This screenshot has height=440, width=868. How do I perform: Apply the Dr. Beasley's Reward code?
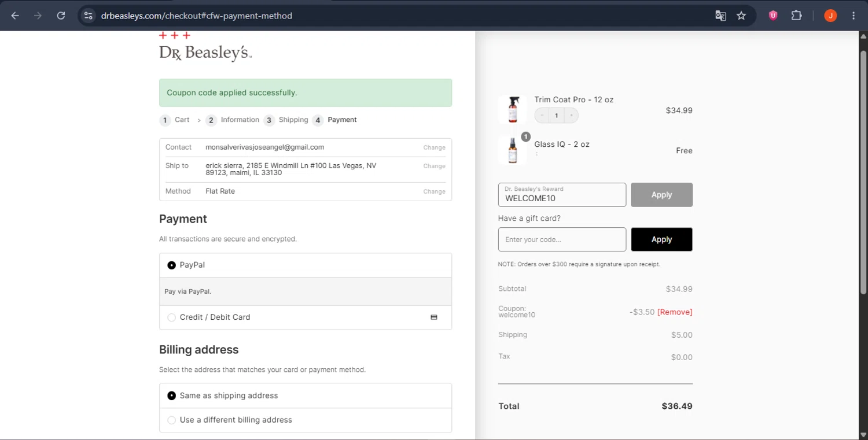661,195
